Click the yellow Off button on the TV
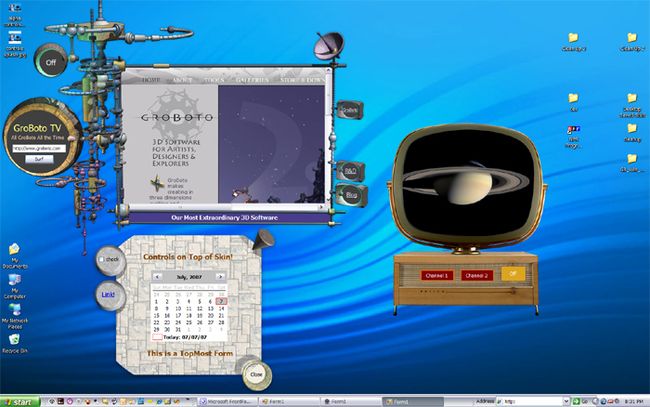Screen dimensions: 650x407 pos(513,274)
